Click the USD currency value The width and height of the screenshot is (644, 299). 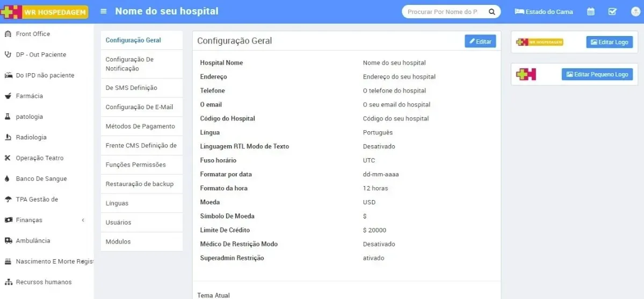click(369, 202)
